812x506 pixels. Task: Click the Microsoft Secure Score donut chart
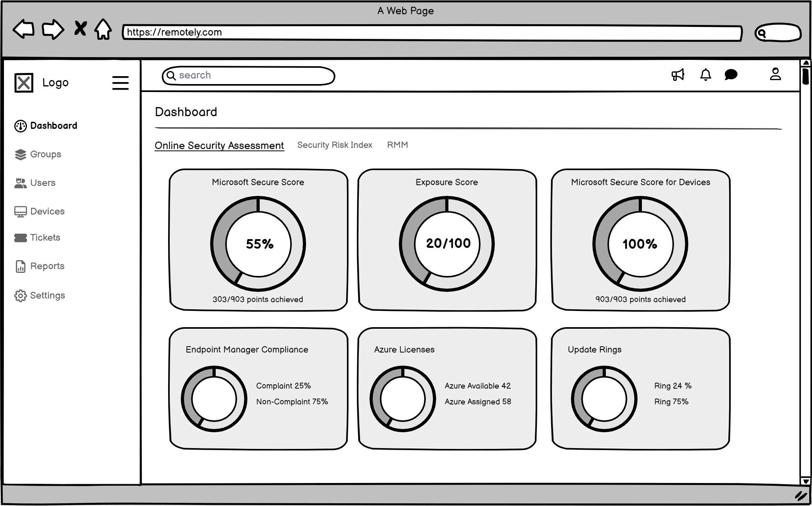[x=258, y=244]
